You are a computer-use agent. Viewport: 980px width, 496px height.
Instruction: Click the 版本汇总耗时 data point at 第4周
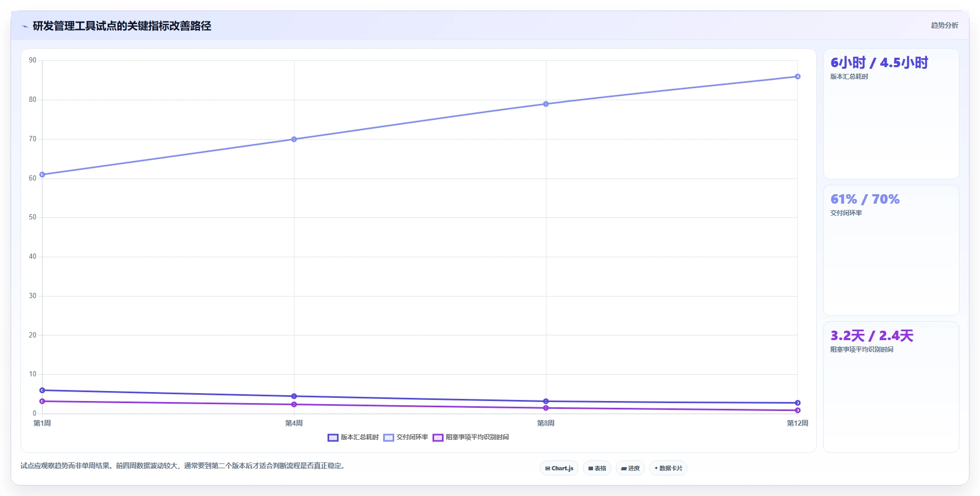[294, 396]
